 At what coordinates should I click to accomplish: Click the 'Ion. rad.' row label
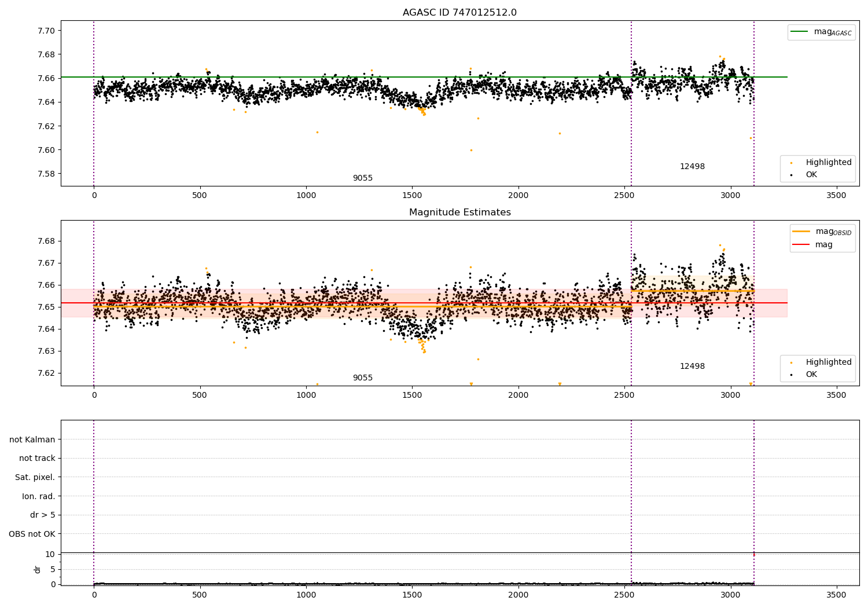[39, 496]
